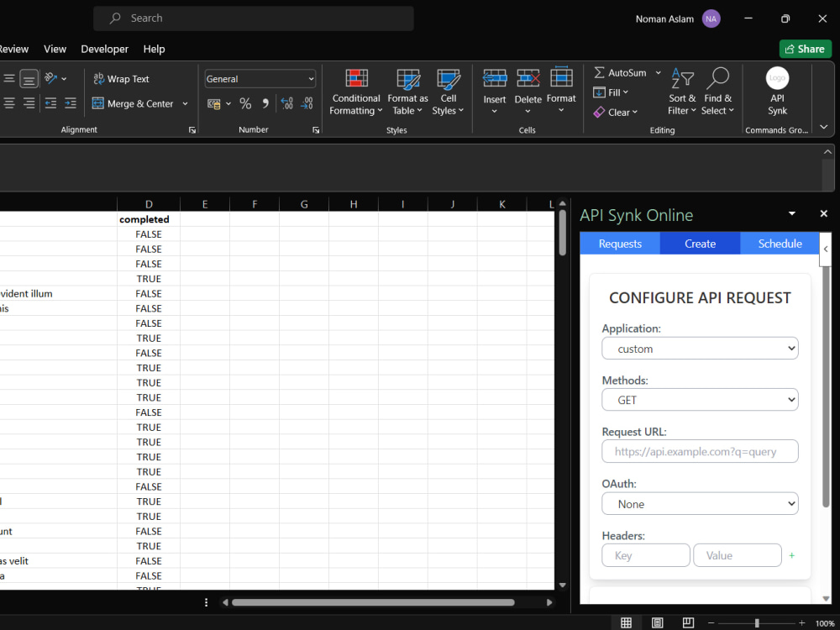This screenshot has width=840, height=630.
Task: Open the Application dropdown set to custom
Action: tap(700, 349)
